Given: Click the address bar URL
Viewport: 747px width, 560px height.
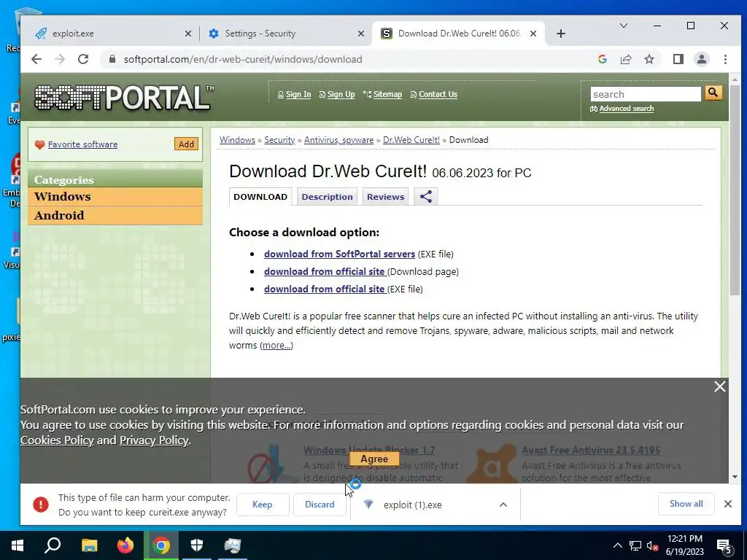Looking at the screenshot, I should pyautogui.click(x=243, y=59).
